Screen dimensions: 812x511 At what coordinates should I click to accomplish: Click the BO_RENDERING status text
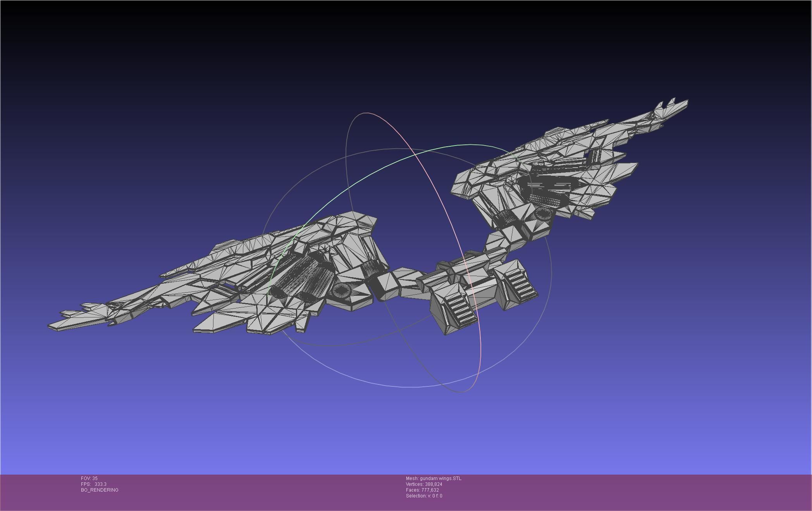click(x=100, y=490)
